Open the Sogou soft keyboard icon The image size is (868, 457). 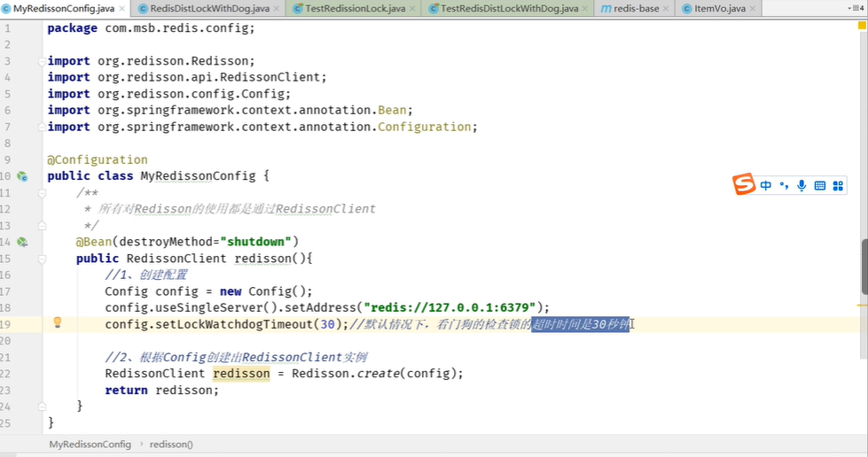pyautogui.click(x=820, y=186)
